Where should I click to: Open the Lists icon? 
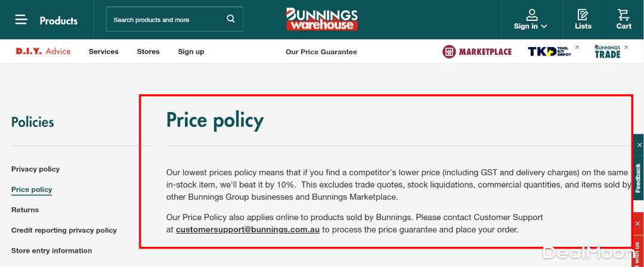coord(583,14)
